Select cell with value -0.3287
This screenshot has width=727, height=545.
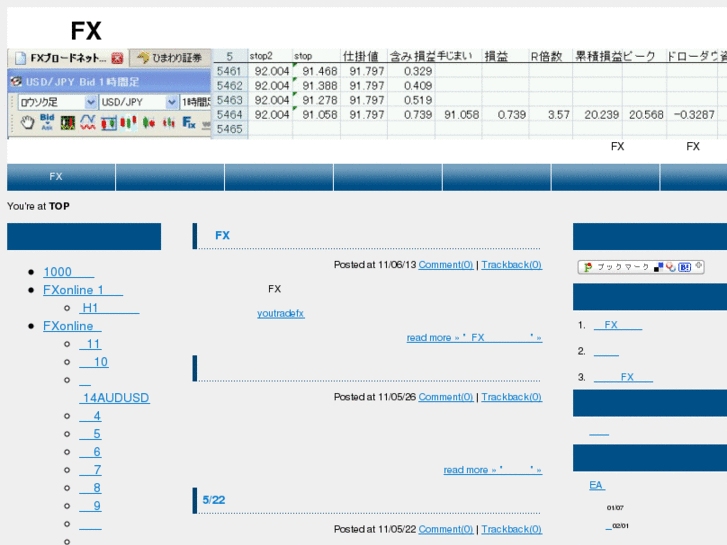click(692, 115)
